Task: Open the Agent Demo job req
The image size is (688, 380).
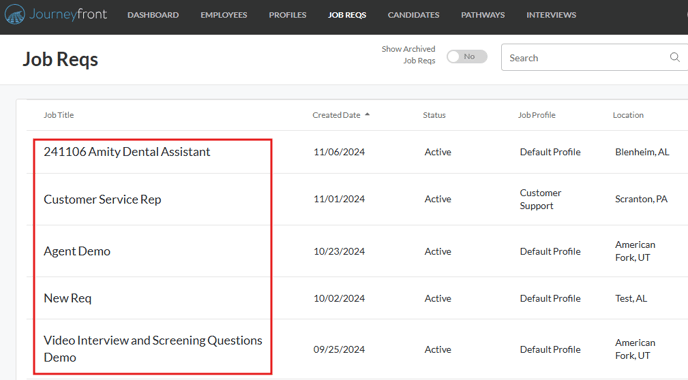Action: [x=77, y=251]
